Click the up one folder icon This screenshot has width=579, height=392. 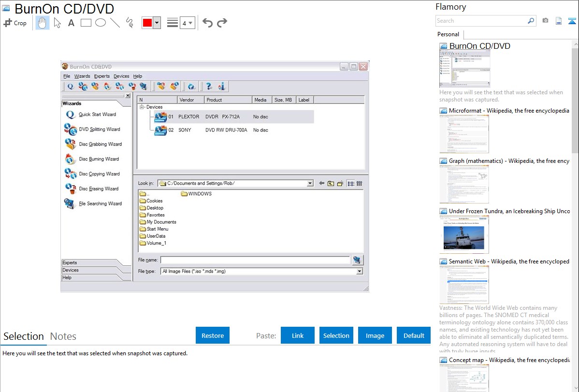[331, 183]
